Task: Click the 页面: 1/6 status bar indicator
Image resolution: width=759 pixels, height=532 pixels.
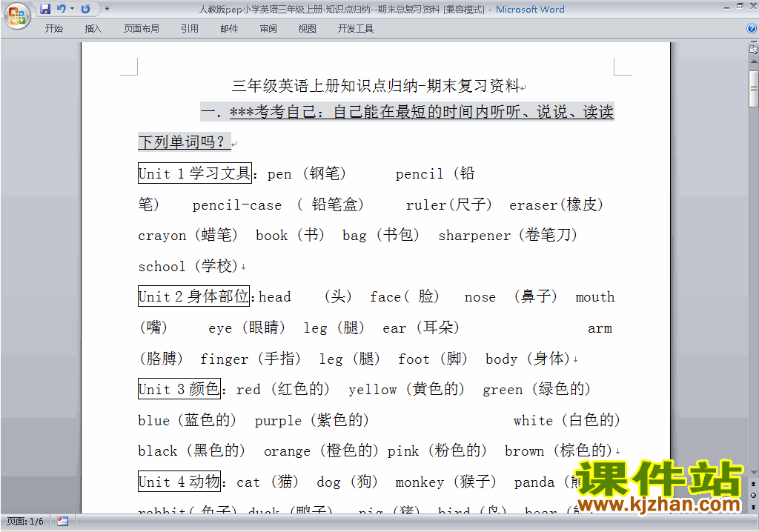Action: [25, 522]
